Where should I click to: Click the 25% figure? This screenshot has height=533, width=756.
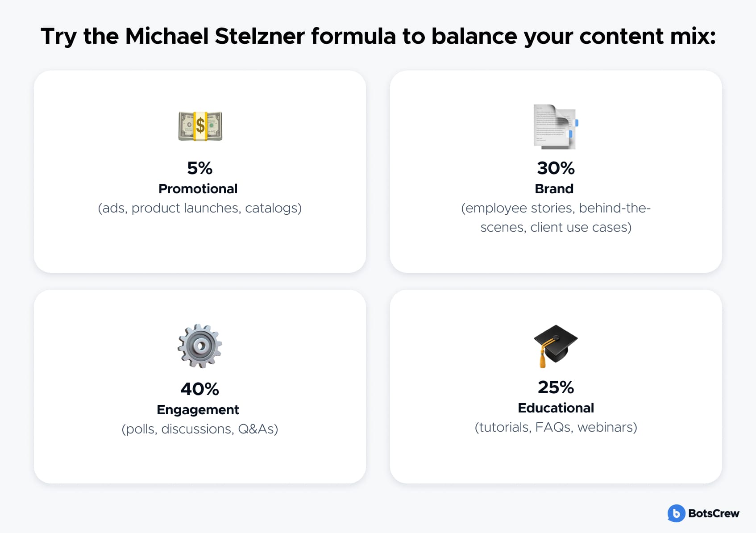[556, 387]
